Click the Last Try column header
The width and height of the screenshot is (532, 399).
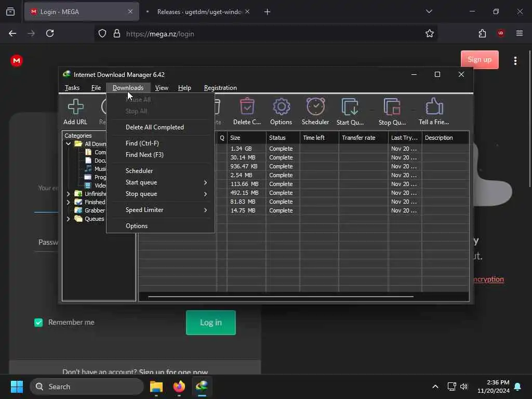click(405, 138)
